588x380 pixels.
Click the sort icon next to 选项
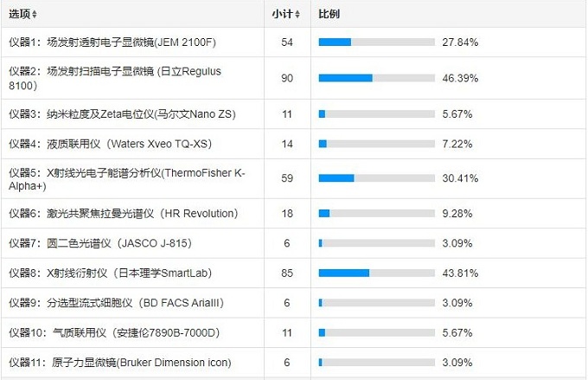coord(35,15)
